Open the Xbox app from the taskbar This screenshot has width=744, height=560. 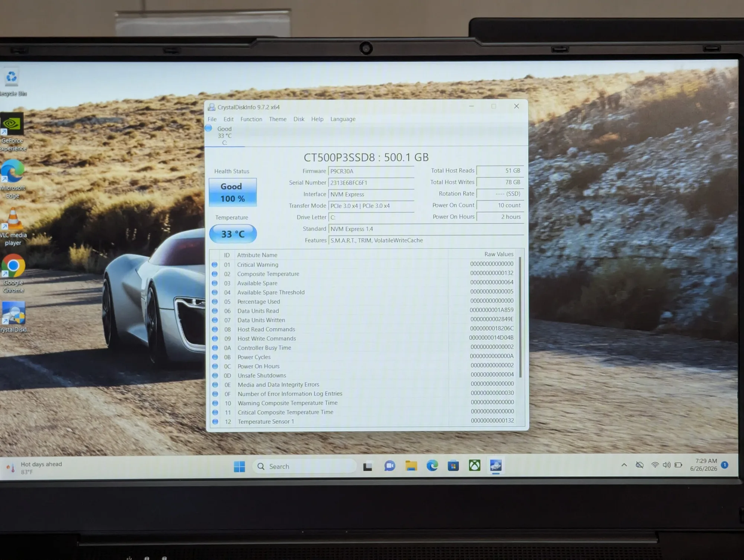coord(474,465)
